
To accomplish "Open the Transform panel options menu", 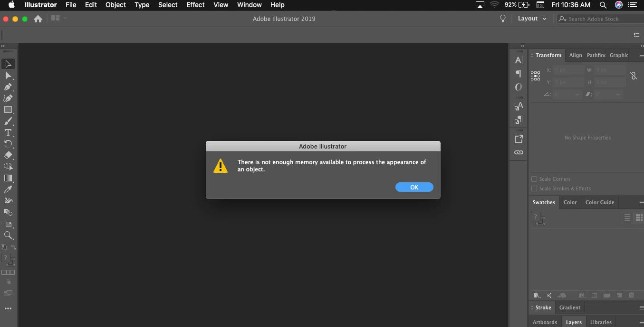I will pyautogui.click(x=641, y=56).
